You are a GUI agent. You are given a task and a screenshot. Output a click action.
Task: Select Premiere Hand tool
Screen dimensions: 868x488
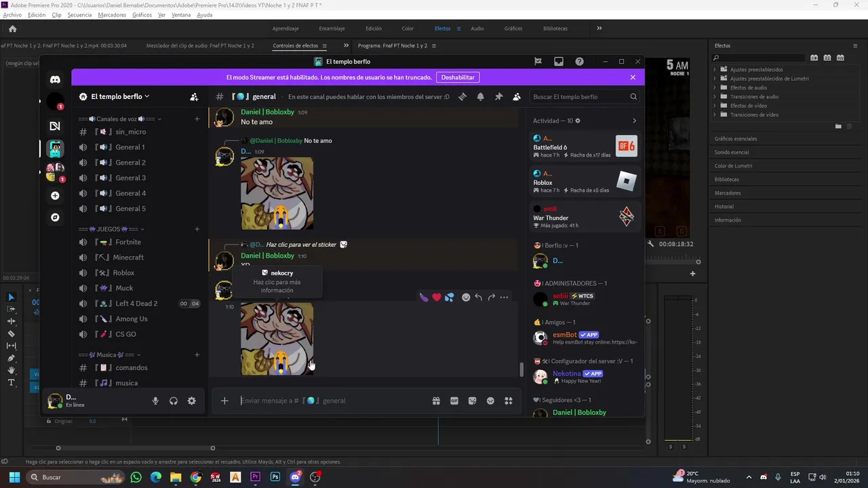click(x=11, y=371)
